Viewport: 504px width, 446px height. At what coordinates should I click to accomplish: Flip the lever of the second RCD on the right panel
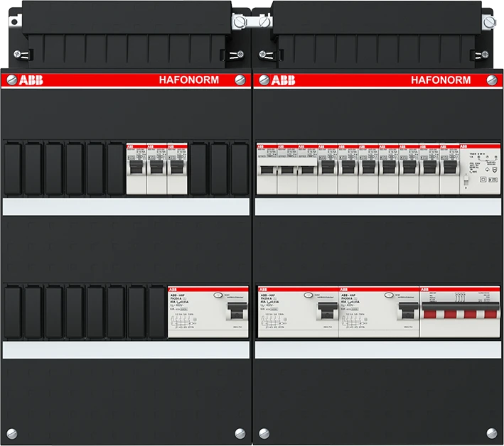407,311
